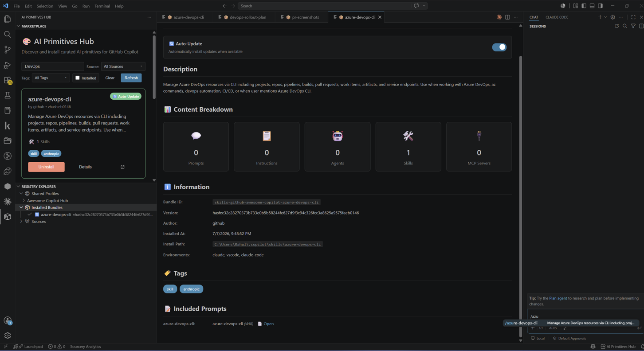Open Run and Debug view icon
Screen dimensions: 644x351
tap(8, 65)
